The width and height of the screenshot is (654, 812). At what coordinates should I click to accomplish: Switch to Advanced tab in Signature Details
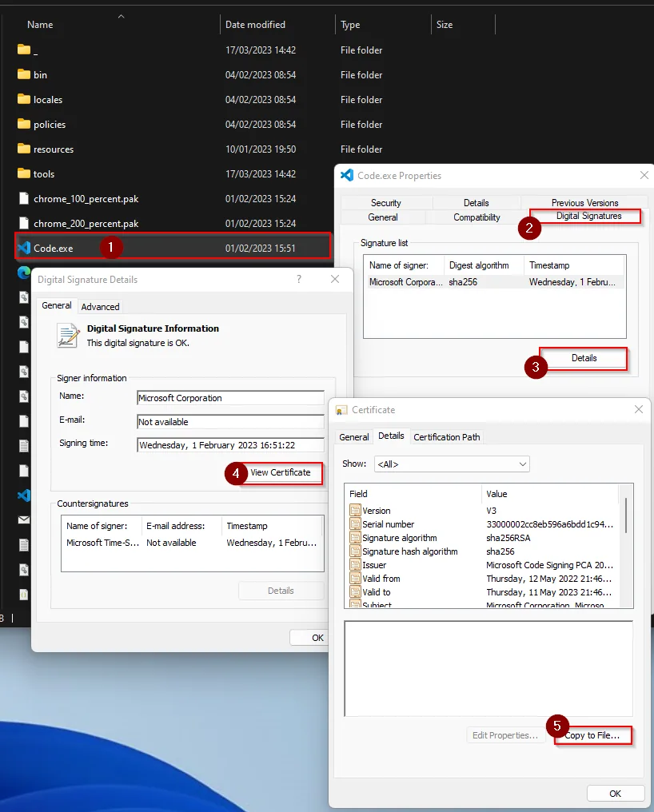point(100,307)
